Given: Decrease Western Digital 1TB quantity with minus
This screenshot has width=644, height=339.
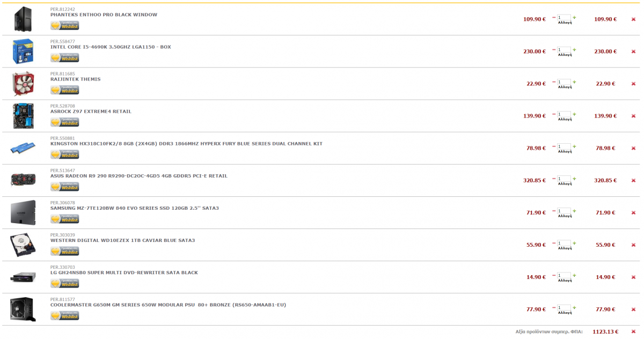Looking at the screenshot, I should coord(554,243).
